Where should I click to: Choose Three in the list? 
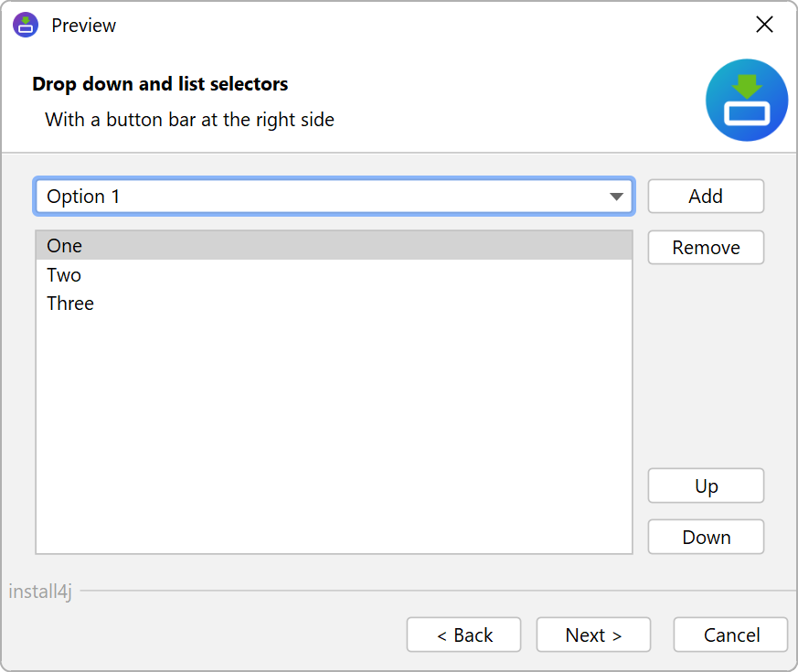(x=70, y=304)
